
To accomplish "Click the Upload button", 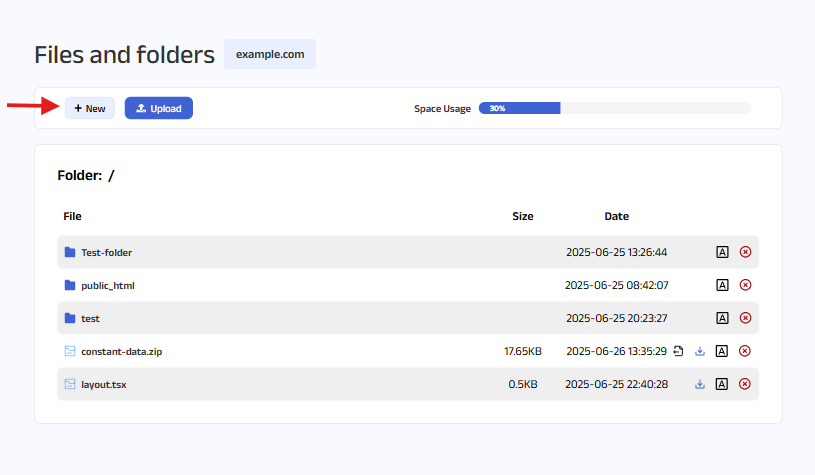I will pyautogui.click(x=158, y=108).
